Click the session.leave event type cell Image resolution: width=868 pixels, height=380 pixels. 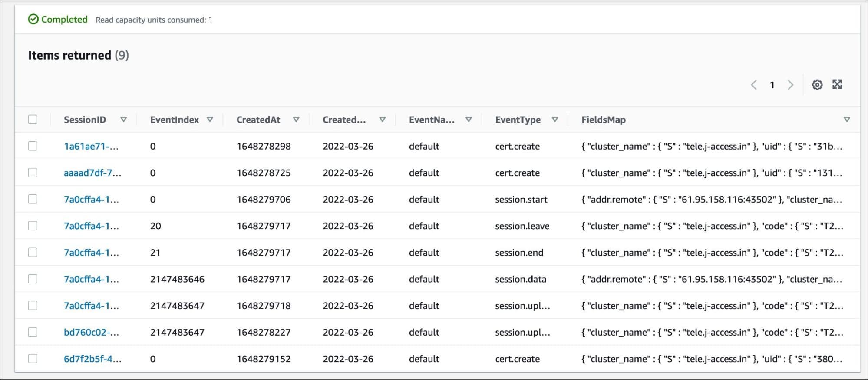coord(522,226)
